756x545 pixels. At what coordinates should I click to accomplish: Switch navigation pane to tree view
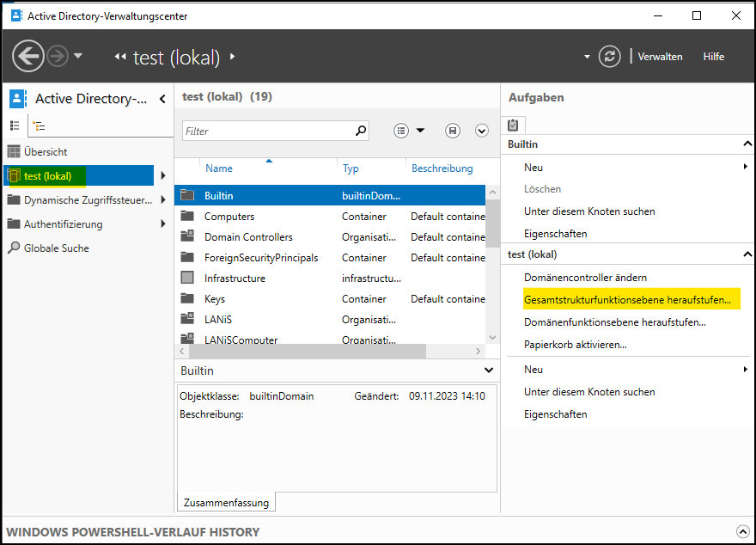coord(39,126)
